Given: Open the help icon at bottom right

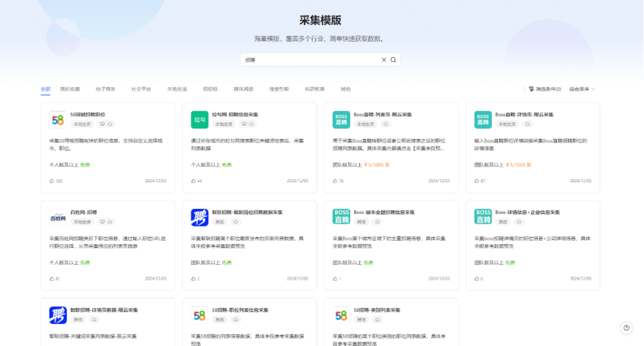Looking at the screenshot, I should point(626,328).
